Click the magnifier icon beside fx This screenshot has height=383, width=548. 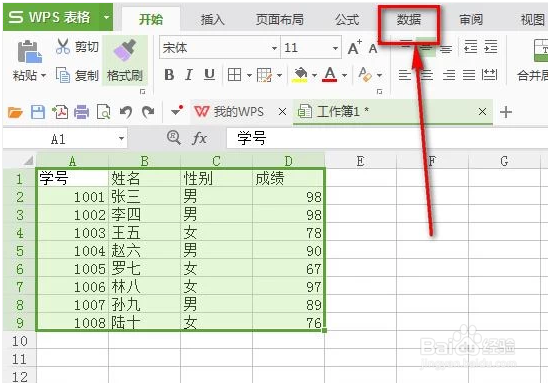point(174,138)
